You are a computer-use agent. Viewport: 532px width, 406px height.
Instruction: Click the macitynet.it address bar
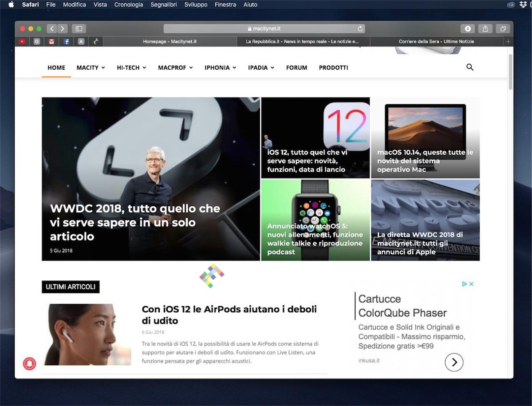coord(264,28)
